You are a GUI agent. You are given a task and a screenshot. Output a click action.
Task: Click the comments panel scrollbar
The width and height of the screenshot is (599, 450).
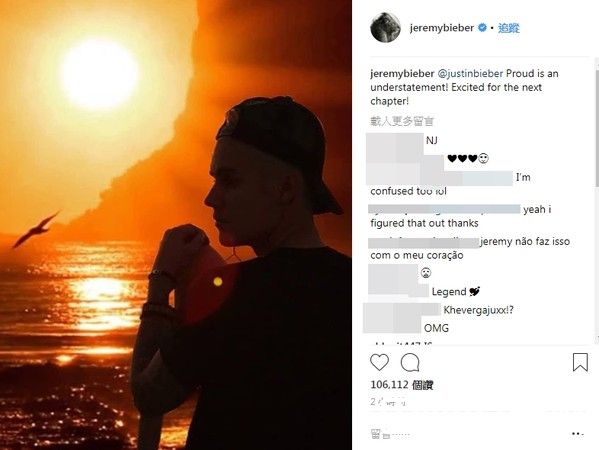(x=597, y=122)
